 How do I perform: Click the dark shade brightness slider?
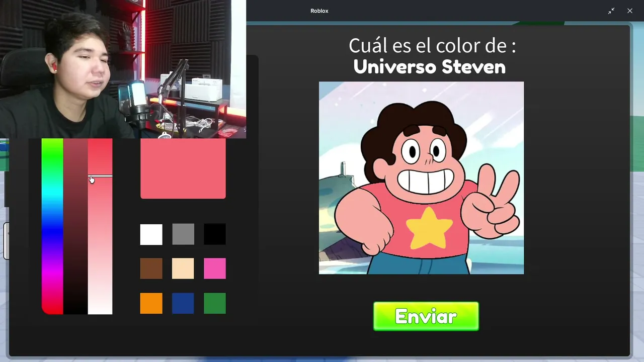[75, 226]
